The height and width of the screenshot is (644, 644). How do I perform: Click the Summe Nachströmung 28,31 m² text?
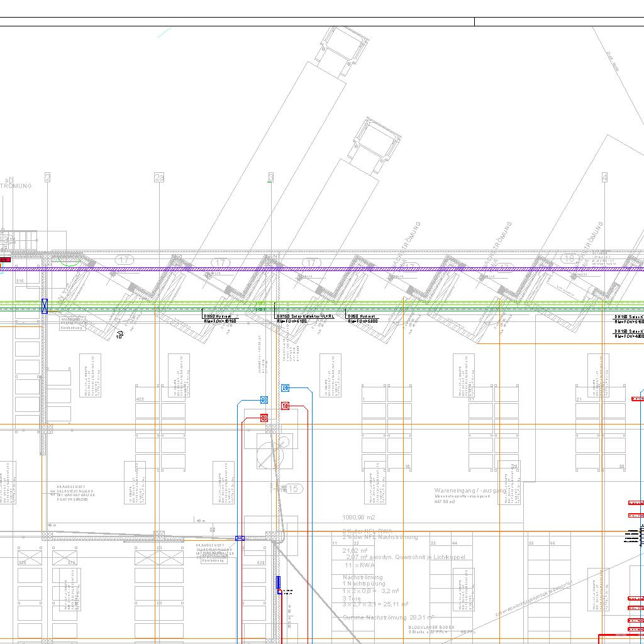point(388,618)
